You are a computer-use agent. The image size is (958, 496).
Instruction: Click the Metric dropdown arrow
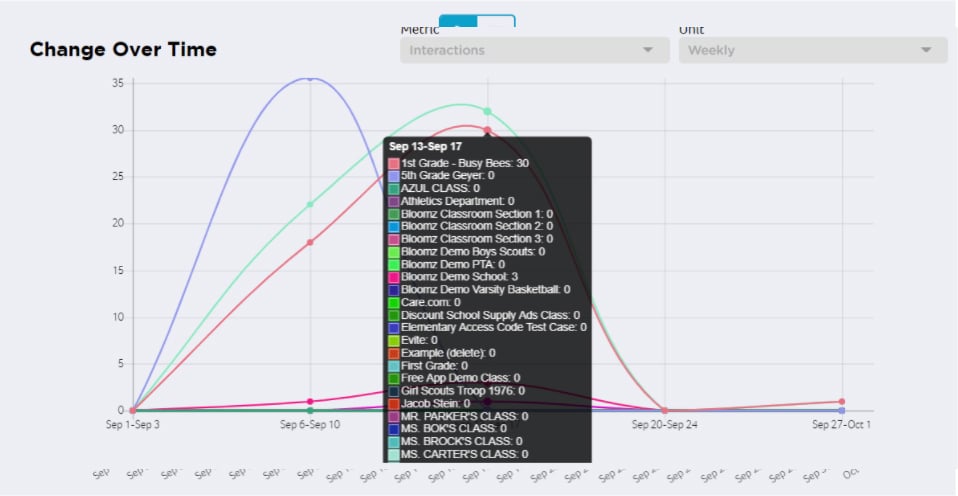pyautogui.click(x=648, y=50)
